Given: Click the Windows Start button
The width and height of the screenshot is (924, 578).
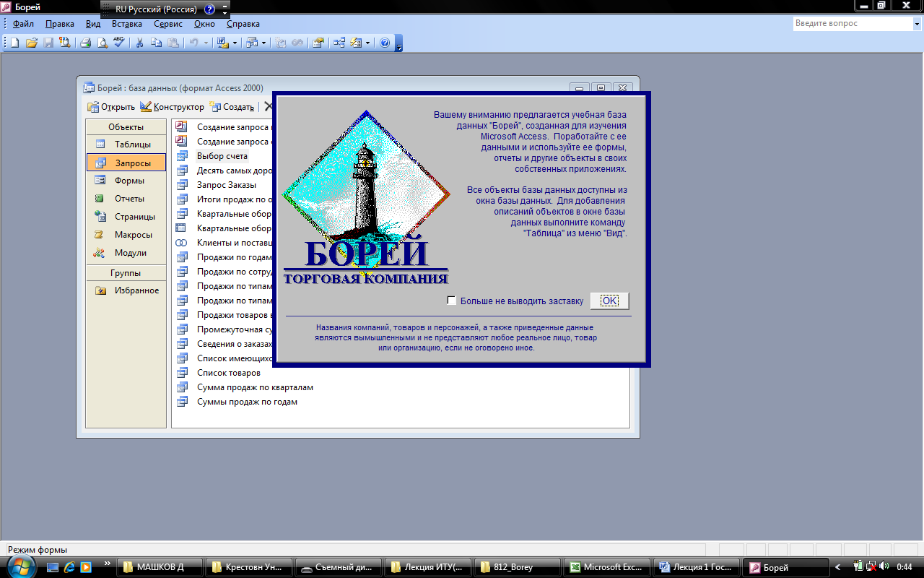Looking at the screenshot, I should point(22,566).
